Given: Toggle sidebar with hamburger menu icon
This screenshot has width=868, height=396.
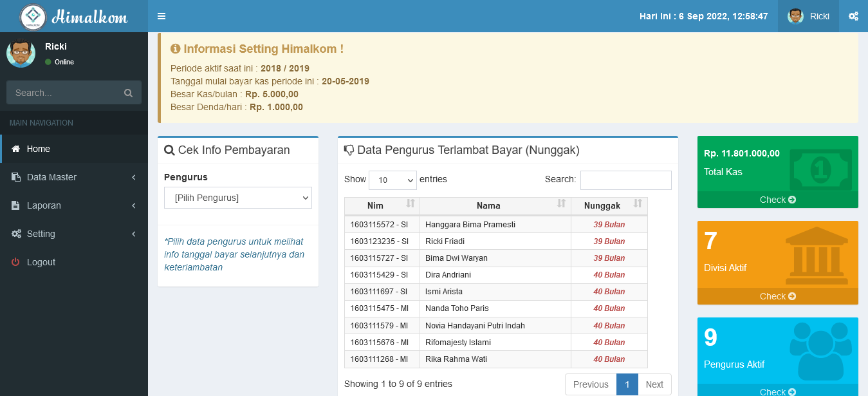Looking at the screenshot, I should point(162,16).
